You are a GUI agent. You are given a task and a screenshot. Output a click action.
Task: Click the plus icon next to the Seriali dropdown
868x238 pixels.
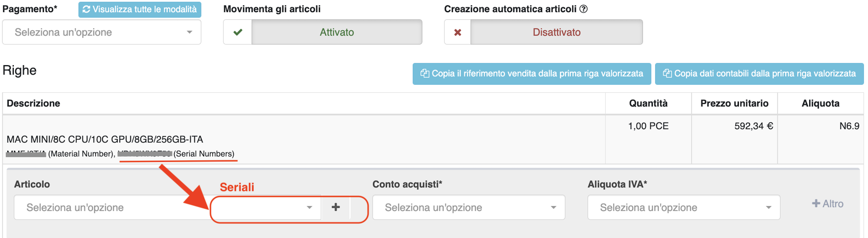tap(336, 208)
